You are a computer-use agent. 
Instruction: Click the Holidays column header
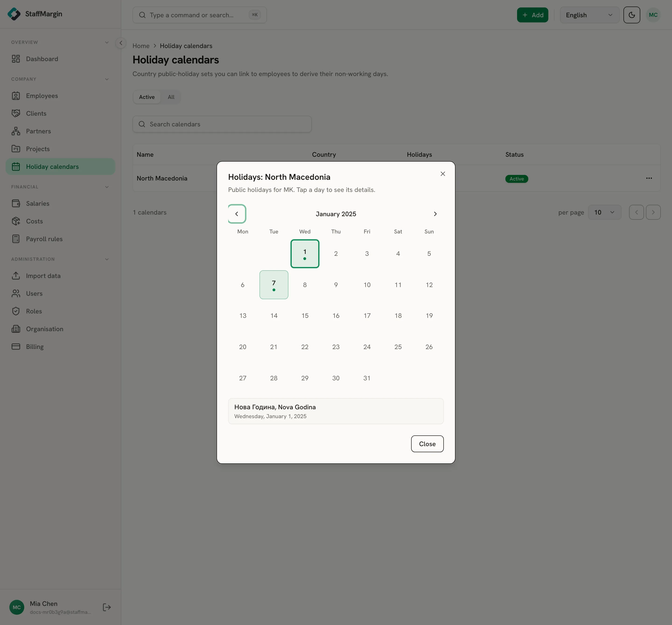click(419, 155)
